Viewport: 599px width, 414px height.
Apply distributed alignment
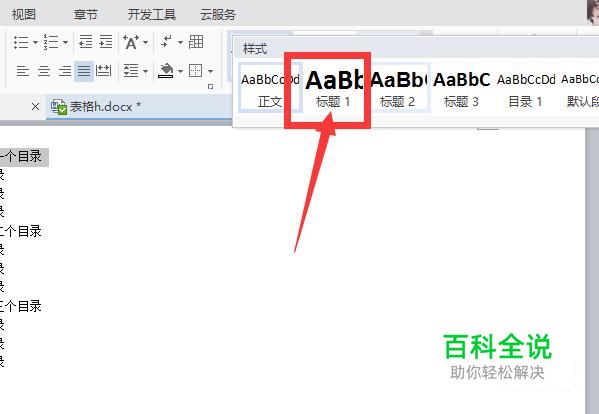pyautogui.click(x=104, y=71)
